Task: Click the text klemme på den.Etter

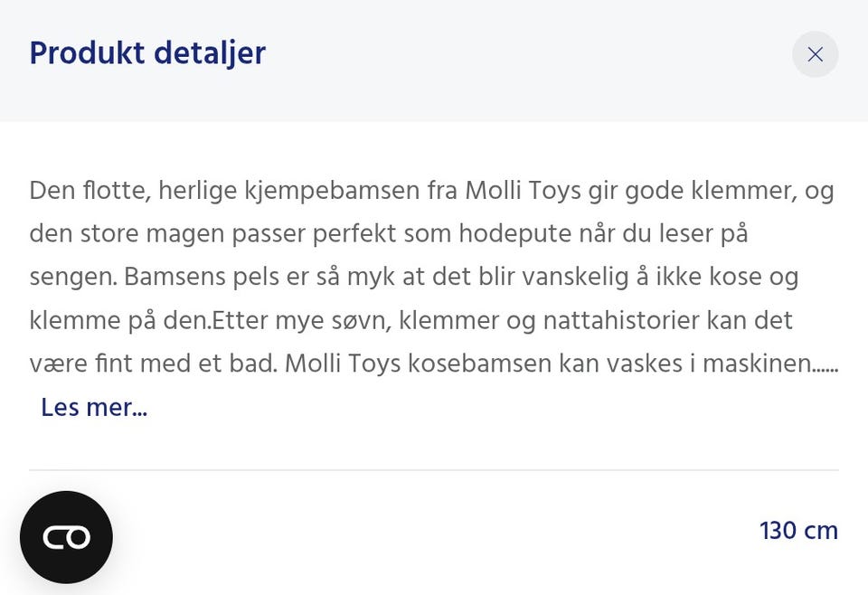Action: click(x=149, y=320)
